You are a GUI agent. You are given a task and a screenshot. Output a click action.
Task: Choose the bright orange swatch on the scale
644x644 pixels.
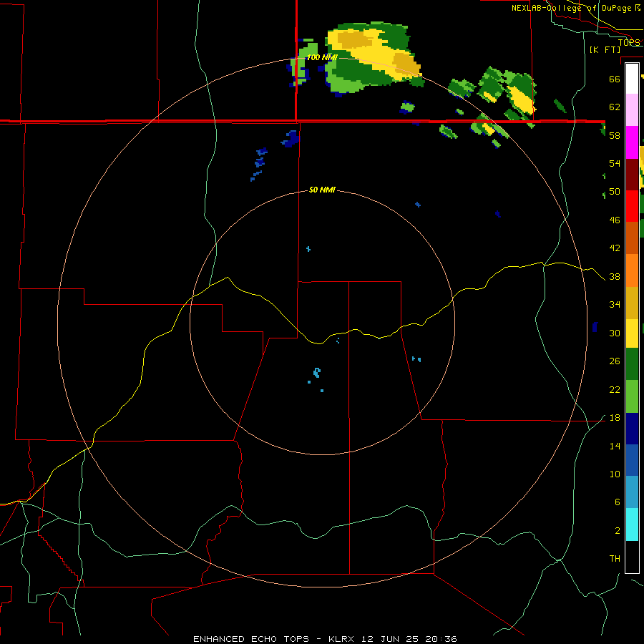click(x=632, y=270)
